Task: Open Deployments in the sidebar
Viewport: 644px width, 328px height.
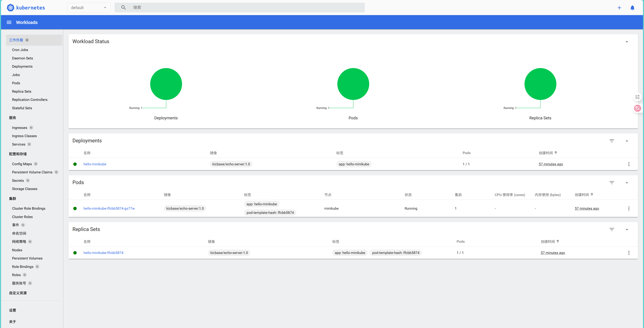Action: click(22, 66)
